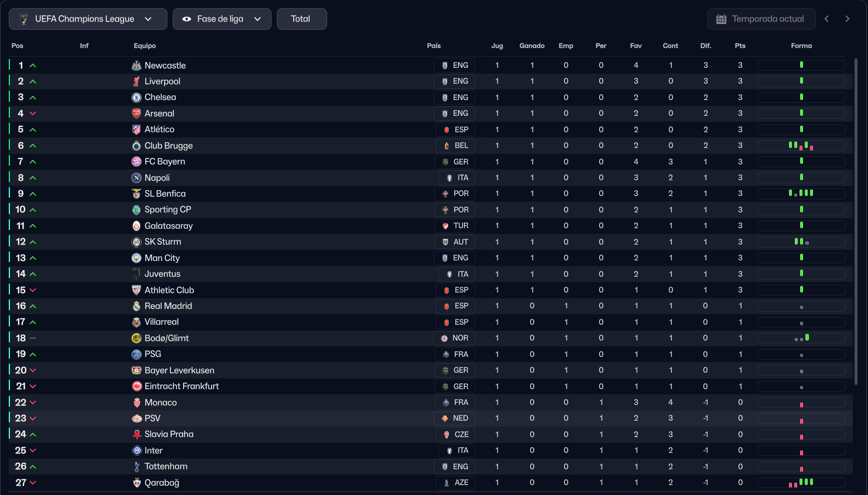Click ENG country badge in Newcastle row

tap(455, 66)
